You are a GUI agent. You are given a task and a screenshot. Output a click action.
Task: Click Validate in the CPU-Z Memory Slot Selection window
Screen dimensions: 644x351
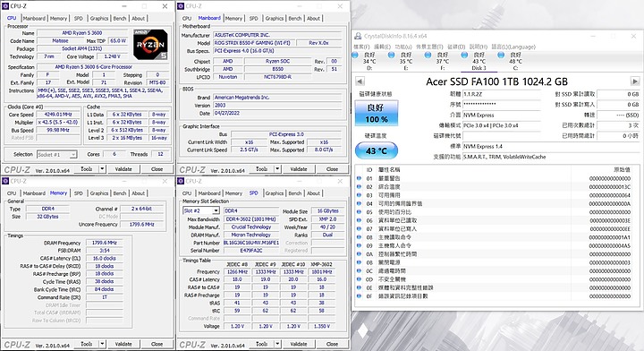(299, 344)
